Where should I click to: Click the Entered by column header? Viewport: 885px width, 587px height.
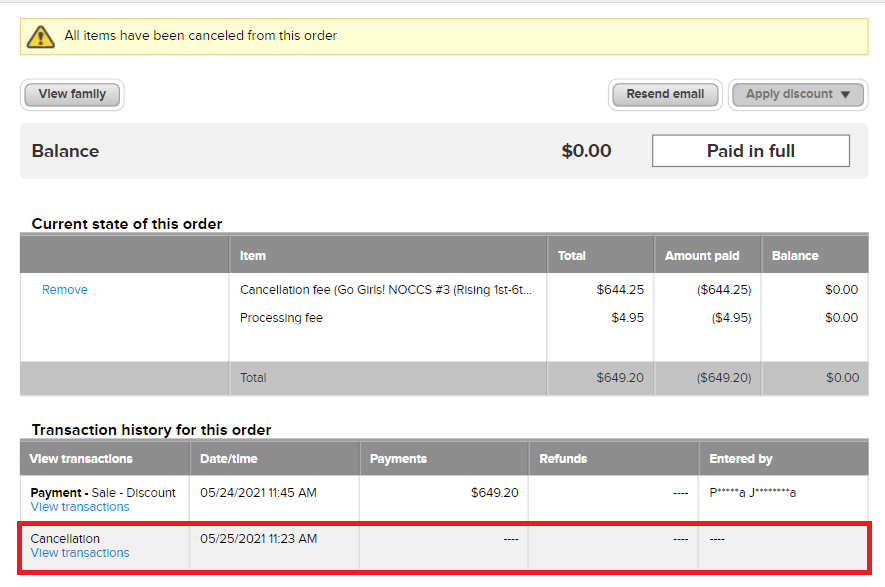coord(741,459)
